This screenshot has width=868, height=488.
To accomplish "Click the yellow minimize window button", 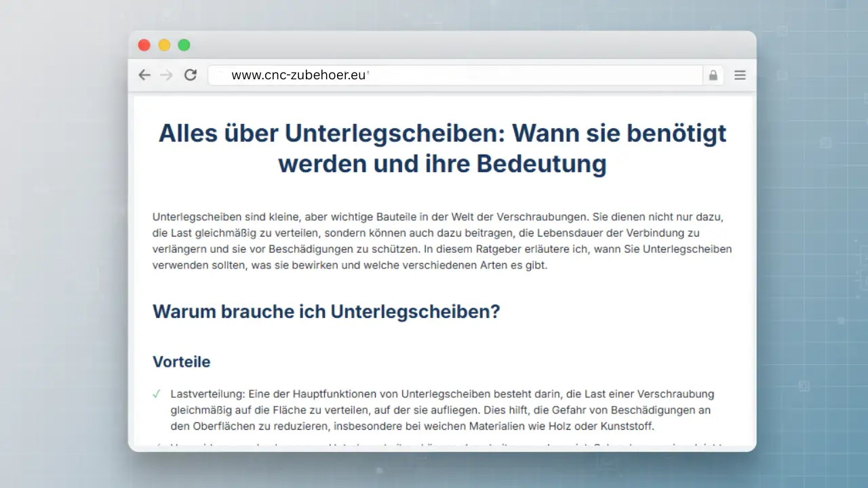I will point(164,45).
